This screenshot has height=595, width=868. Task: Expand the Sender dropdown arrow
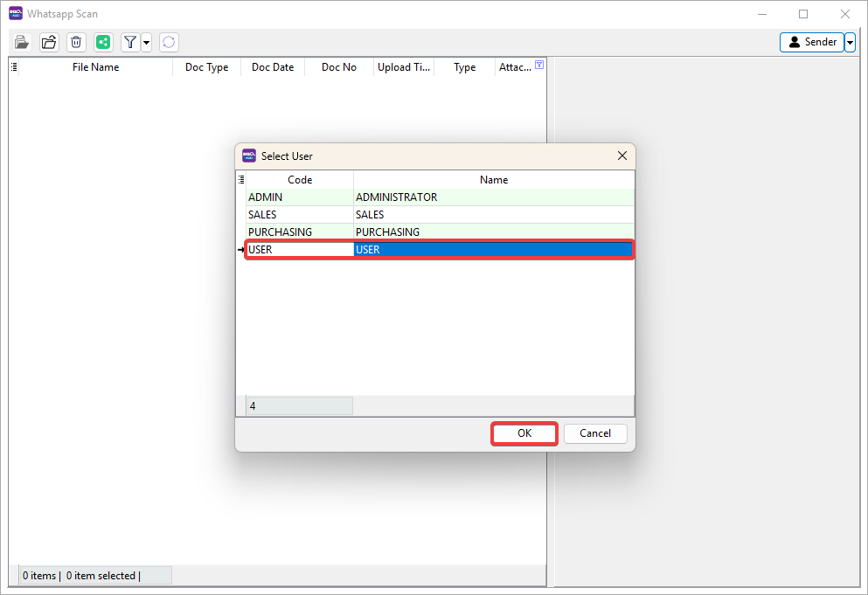click(850, 42)
